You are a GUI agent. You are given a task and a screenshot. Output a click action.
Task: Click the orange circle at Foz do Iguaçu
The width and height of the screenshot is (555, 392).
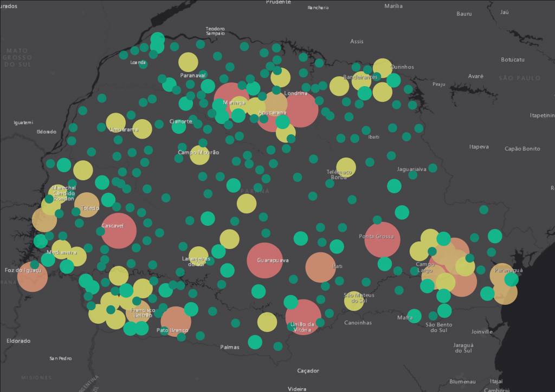[33, 277]
